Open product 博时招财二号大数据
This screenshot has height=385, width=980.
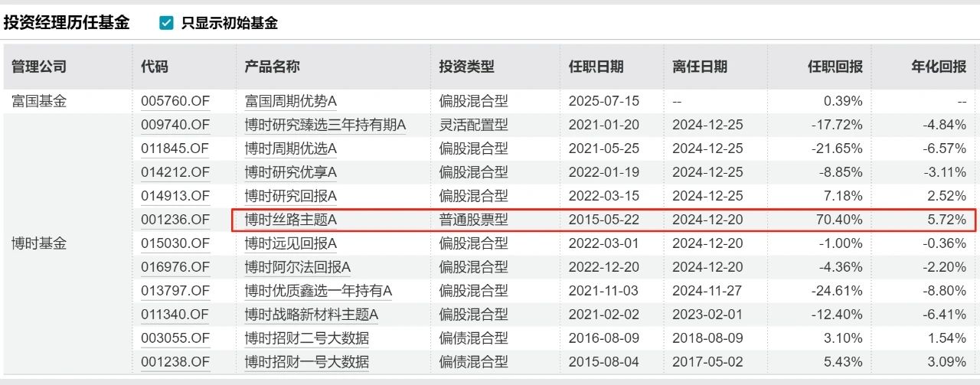point(306,338)
